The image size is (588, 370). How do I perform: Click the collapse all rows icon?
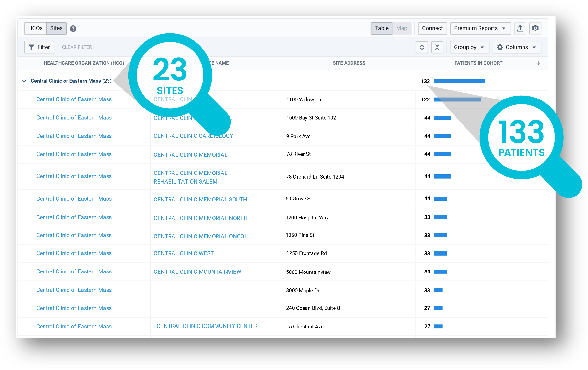pos(437,47)
